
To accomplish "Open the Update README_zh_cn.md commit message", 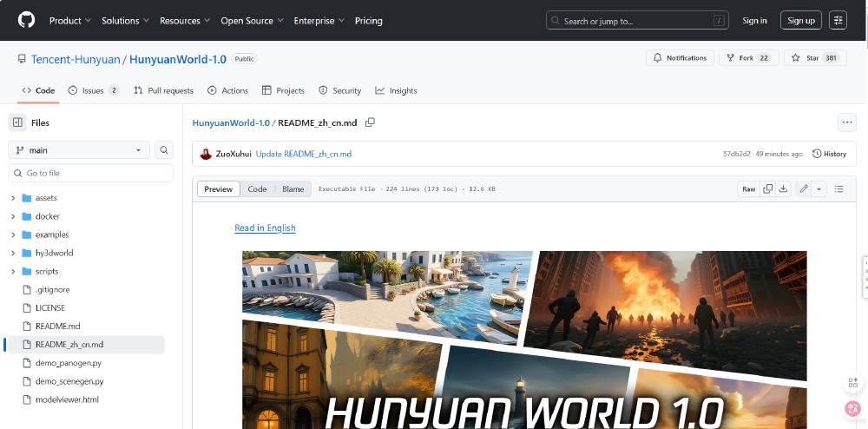I will tap(303, 154).
